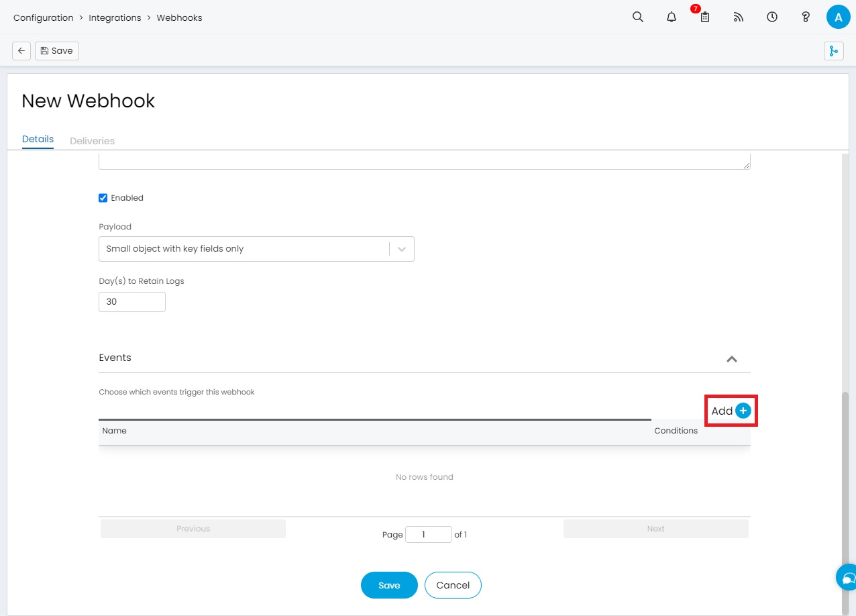Click the help question mark icon
Screen dimensions: 856x616
(x=806, y=17)
